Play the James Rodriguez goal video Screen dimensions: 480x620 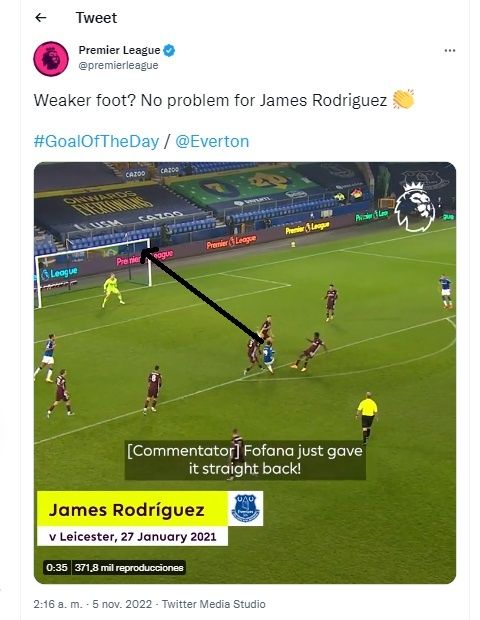[x=245, y=373]
